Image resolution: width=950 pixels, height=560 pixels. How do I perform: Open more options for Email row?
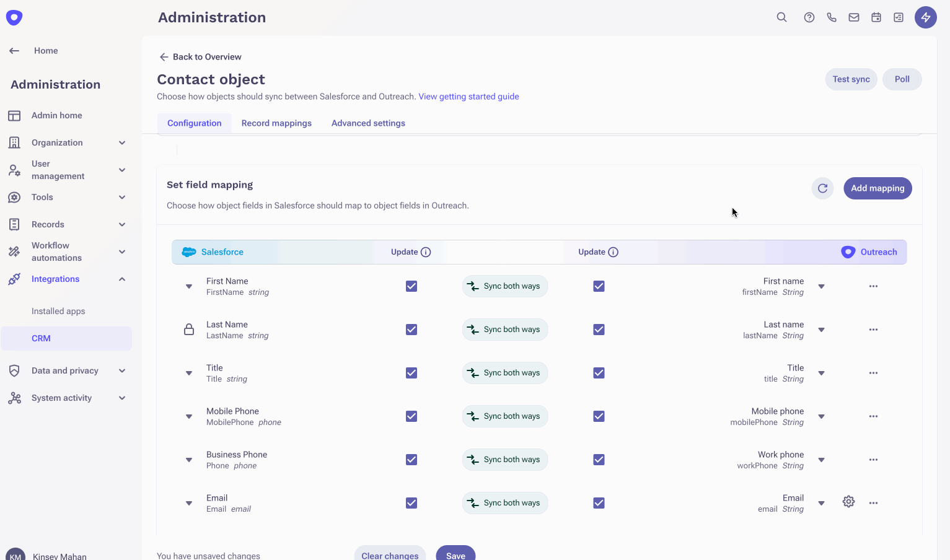pos(874,503)
